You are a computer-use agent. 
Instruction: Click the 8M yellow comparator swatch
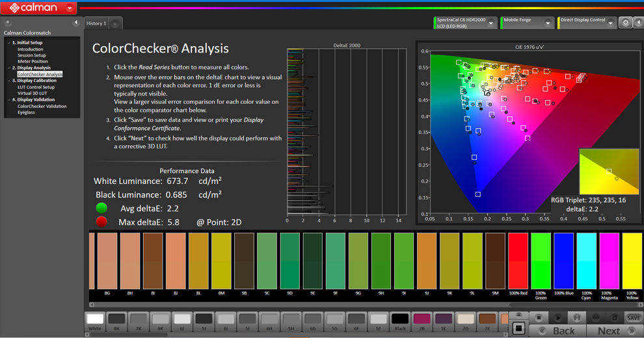pyautogui.click(x=221, y=261)
